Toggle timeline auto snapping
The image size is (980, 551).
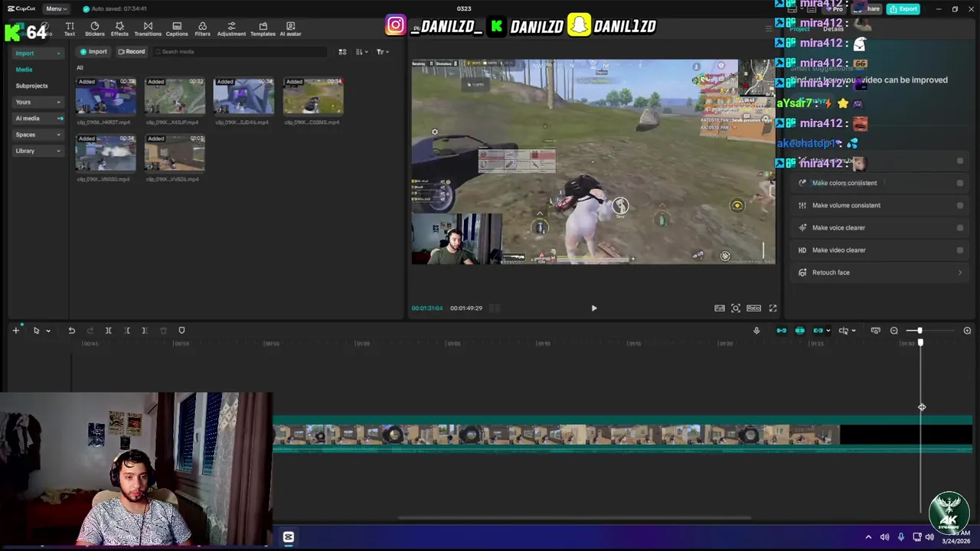tap(800, 331)
